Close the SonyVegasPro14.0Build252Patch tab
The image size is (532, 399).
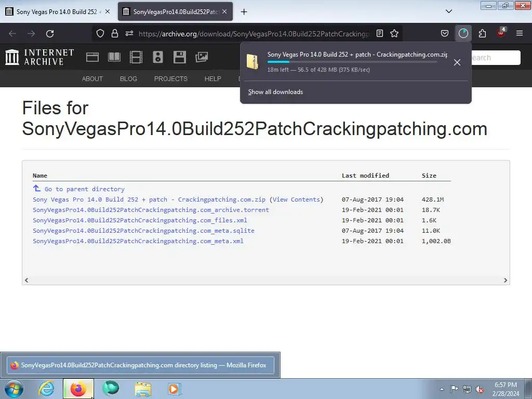pyautogui.click(x=224, y=11)
